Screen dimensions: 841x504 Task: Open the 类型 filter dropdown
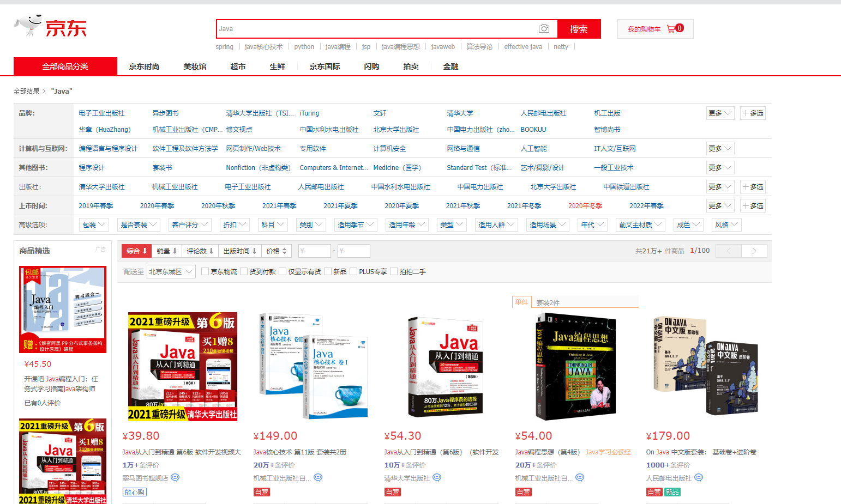pos(452,224)
